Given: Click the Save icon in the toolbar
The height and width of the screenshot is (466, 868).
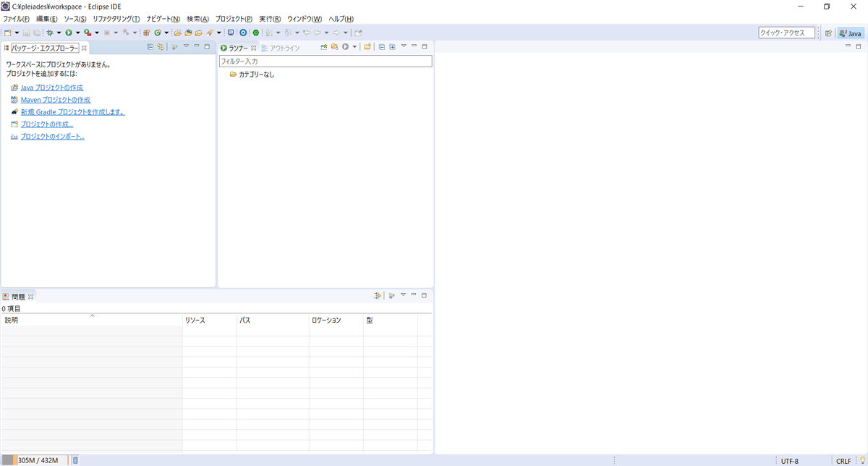Looking at the screenshot, I should click(x=27, y=33).
